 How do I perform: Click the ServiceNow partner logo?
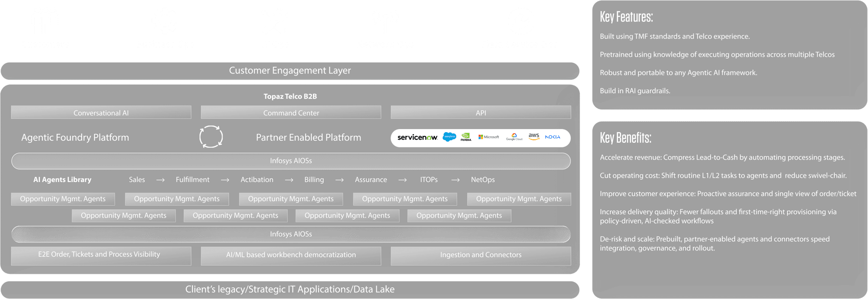tap(417, 137)
